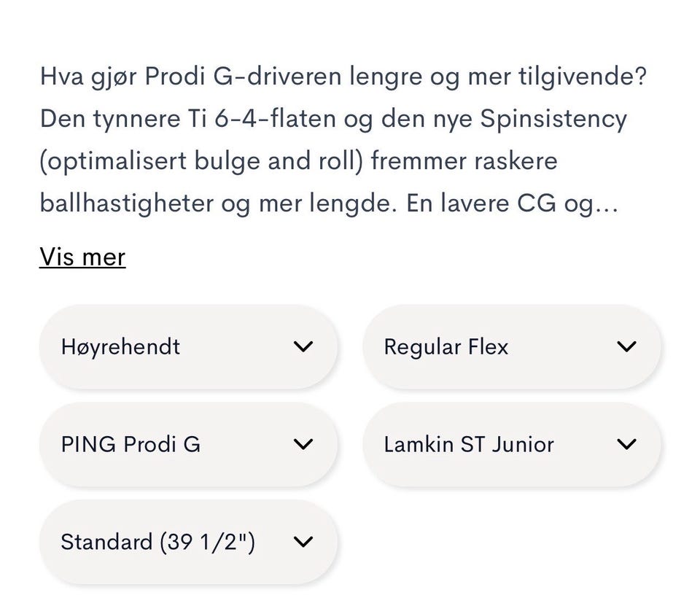Click the chevron on Lamkin ST Junior selector
This screenshot has height=595, width=700.
coord(626,444)
